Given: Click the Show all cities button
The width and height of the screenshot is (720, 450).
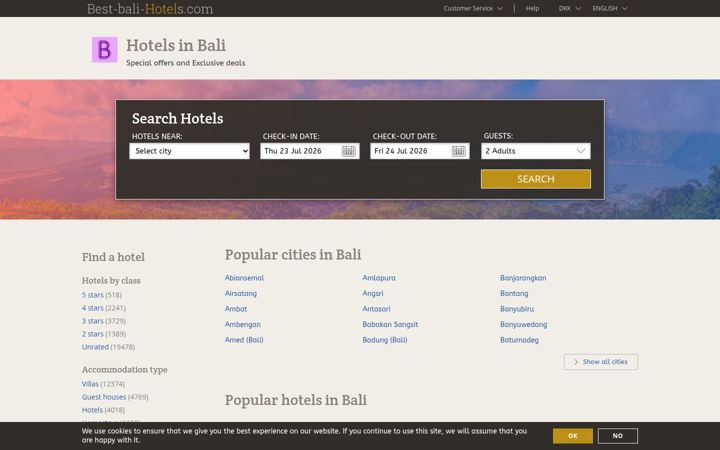Looking at the screenshot, I should (601, 362).
